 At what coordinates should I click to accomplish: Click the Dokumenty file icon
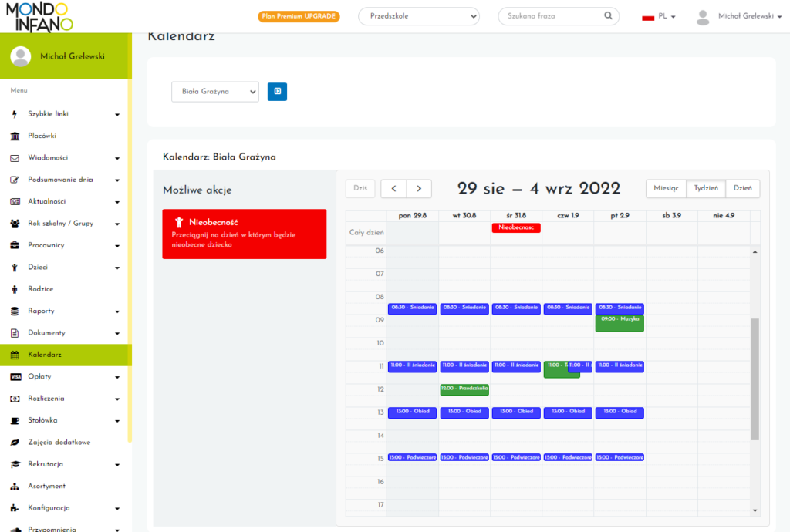[x=15, y=333]
